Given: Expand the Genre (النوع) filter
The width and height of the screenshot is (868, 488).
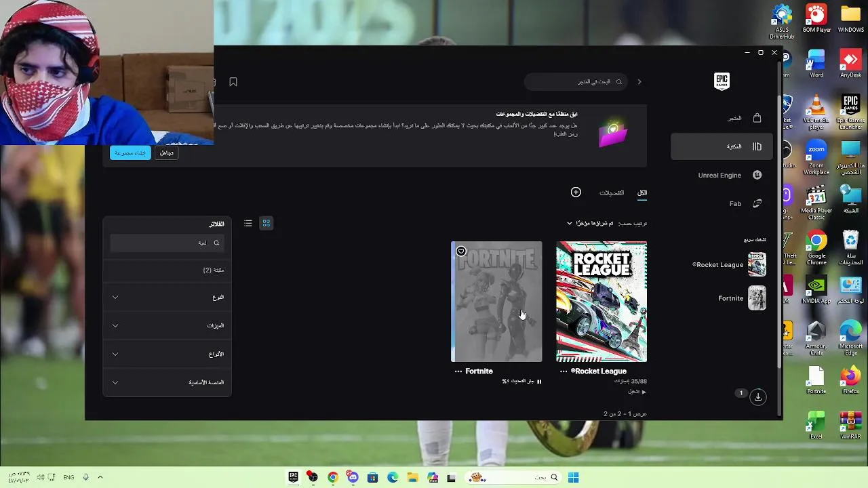Looking at the screenshot, I should click(x=167, y=297).
